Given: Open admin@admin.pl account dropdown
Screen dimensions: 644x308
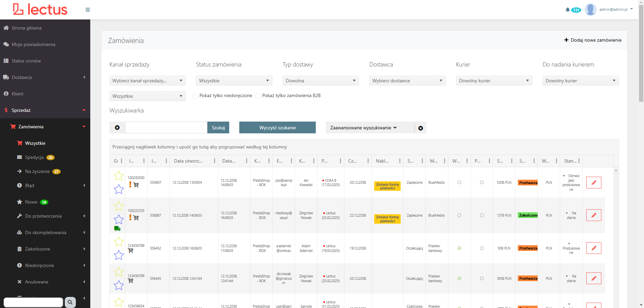Looking at the screenshot, I should click(x=616, y=9).
